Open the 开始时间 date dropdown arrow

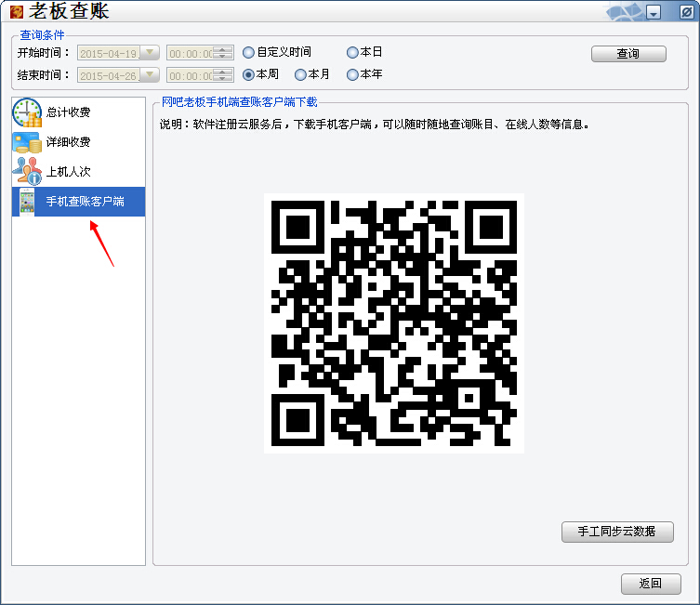tap(150, 53)
